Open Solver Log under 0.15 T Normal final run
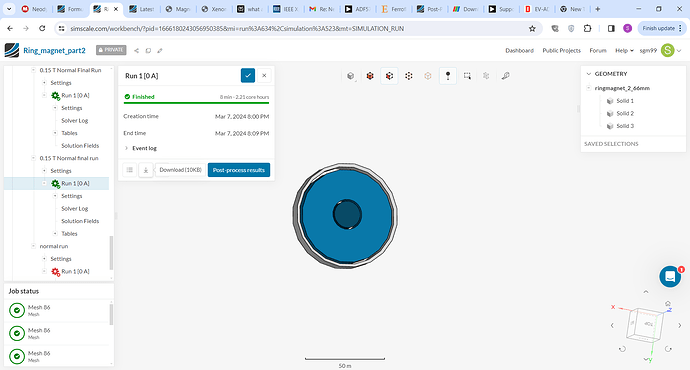The width and height of the screenshot is (690, 370). [x=74, y=209]
